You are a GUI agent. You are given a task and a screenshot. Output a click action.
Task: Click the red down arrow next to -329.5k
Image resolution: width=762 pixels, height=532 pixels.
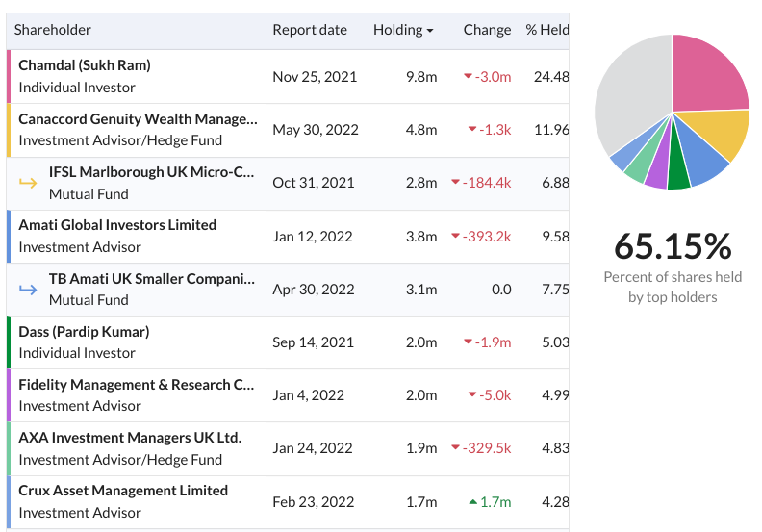[455, 447]
